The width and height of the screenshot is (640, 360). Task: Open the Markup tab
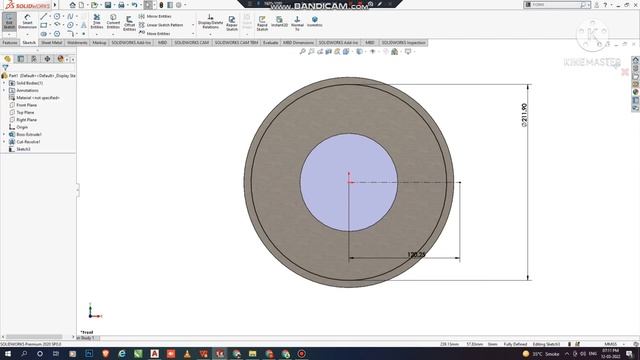click(x=99, y=42)
